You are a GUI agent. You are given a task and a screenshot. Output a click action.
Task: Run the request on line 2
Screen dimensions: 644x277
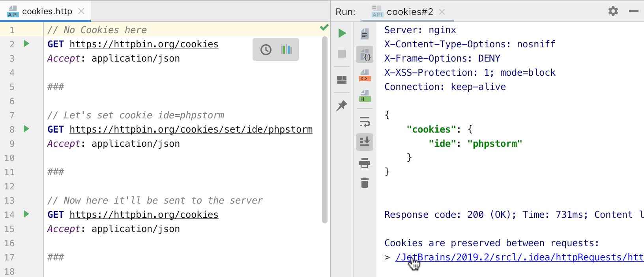(x=26, y=43)
